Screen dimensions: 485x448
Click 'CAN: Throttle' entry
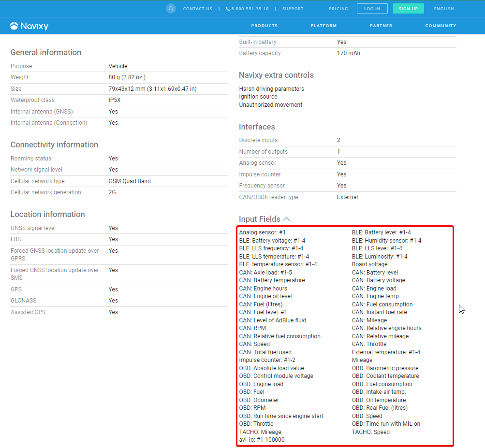click(369, 344)
